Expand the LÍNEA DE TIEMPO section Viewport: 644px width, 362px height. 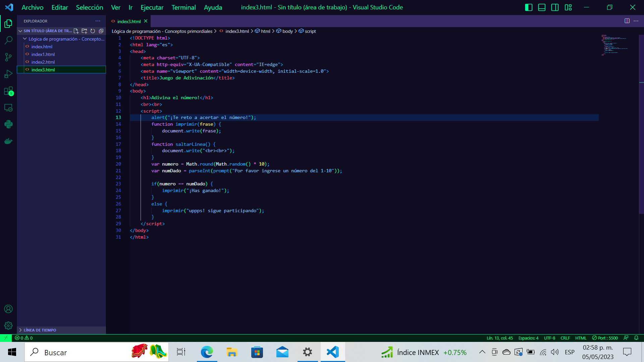coord(61,330)
